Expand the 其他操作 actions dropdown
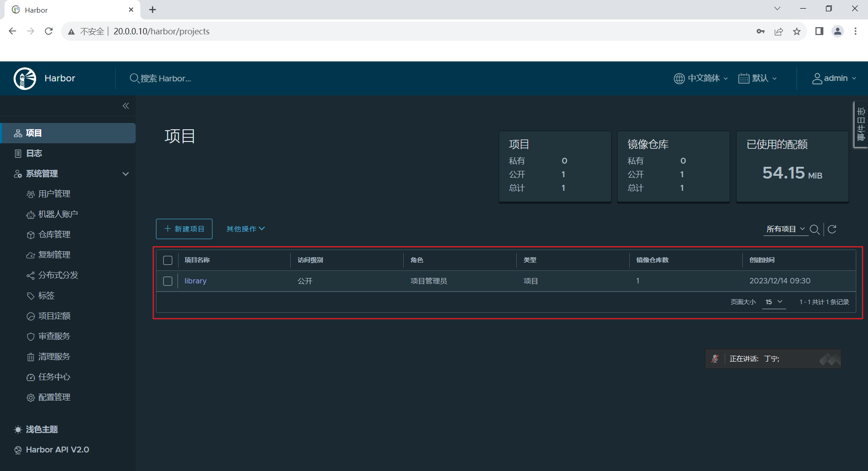 [x=245, y=229]
